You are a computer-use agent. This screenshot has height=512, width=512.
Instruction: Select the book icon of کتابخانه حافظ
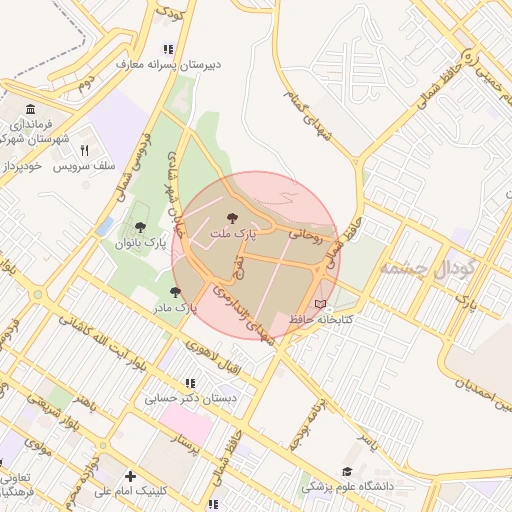point(320,304)
